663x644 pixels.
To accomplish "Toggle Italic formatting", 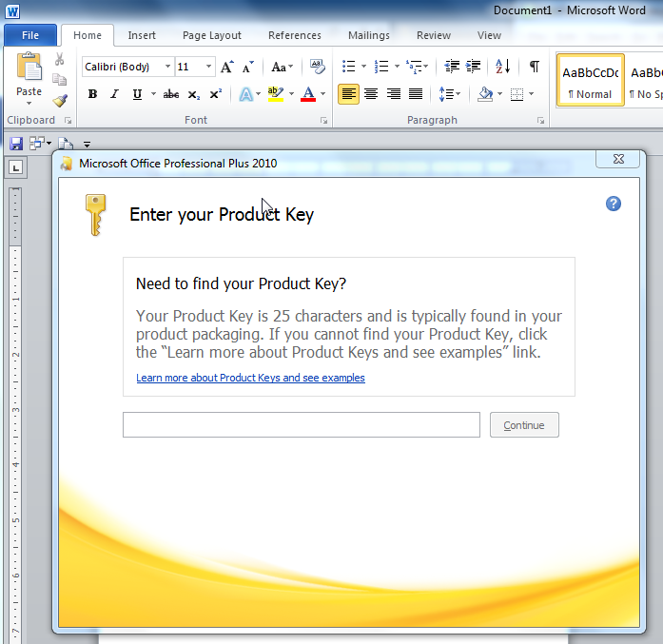I will coord(114,94).
